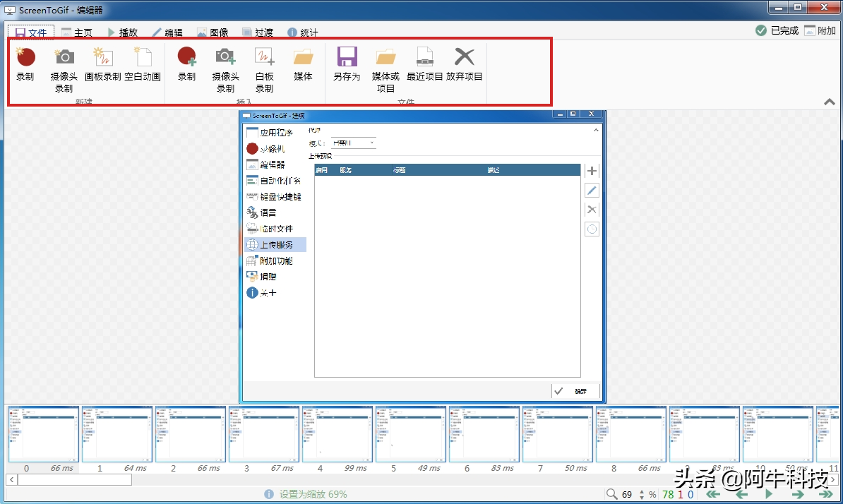Select frame 5 thumbnail

point(411,434)
